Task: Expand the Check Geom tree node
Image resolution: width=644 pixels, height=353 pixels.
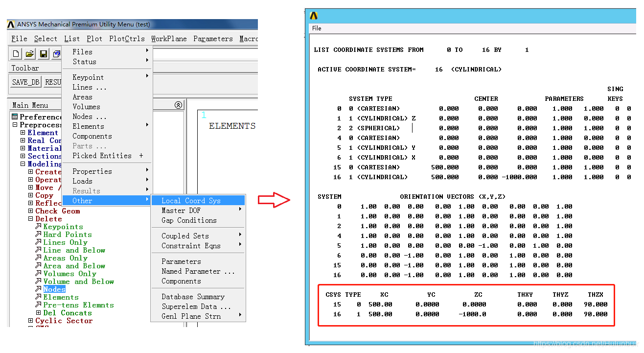Action: pyautogui.click(x=30, y=211)
